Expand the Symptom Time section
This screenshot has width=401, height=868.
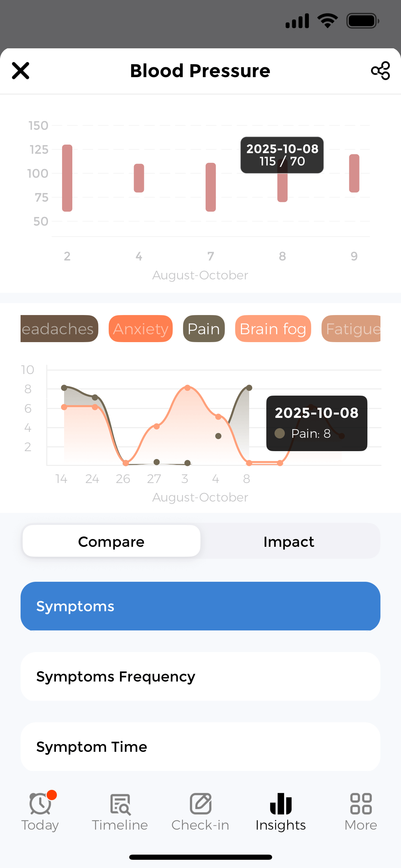(200, 747)
